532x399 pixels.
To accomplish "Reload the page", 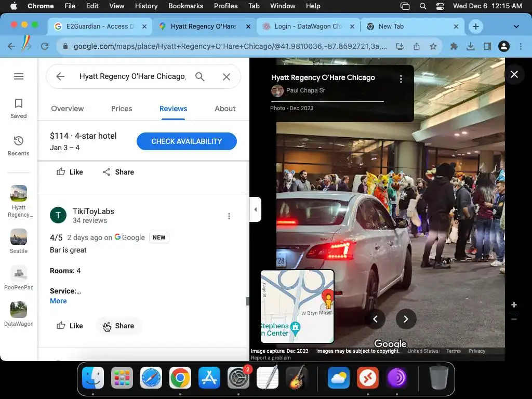I will (45, 46).
